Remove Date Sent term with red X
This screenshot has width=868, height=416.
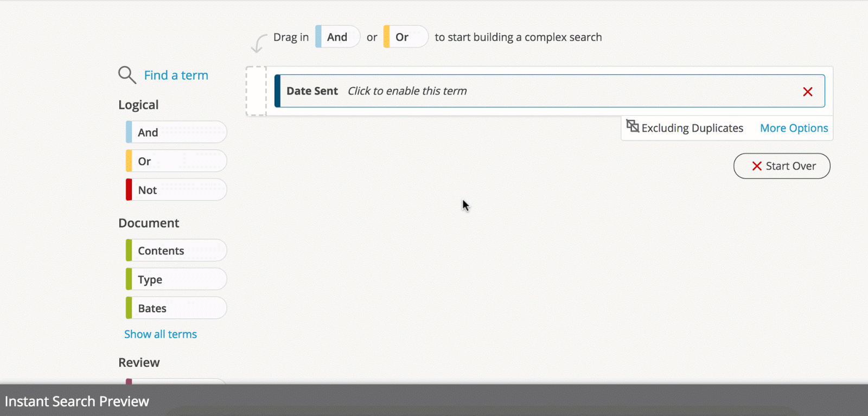(x=808, y=92)
